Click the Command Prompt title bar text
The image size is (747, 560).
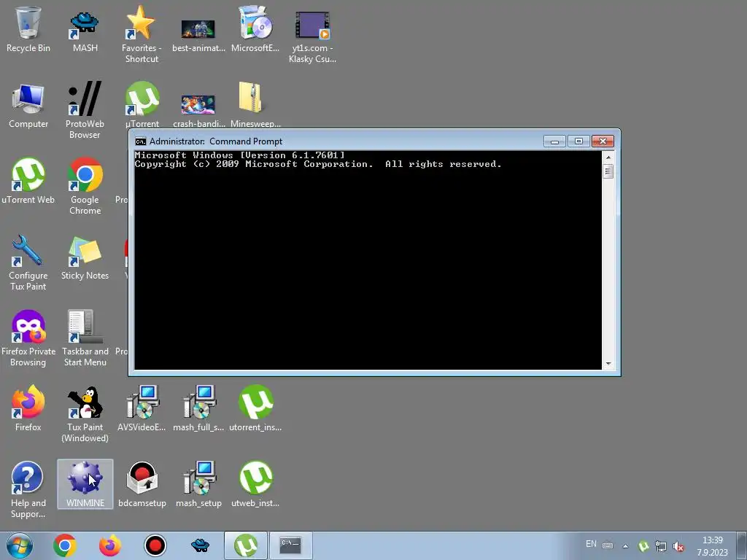216,141
